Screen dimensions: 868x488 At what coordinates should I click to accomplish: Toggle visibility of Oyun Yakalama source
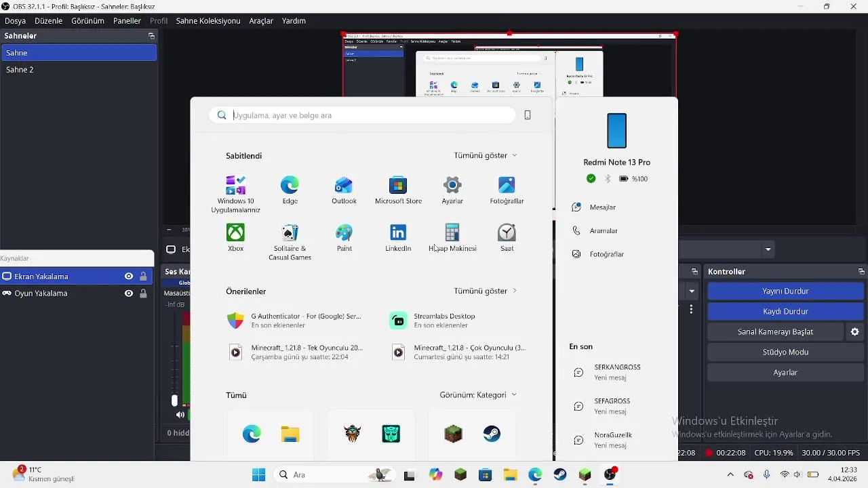[129, 293]
